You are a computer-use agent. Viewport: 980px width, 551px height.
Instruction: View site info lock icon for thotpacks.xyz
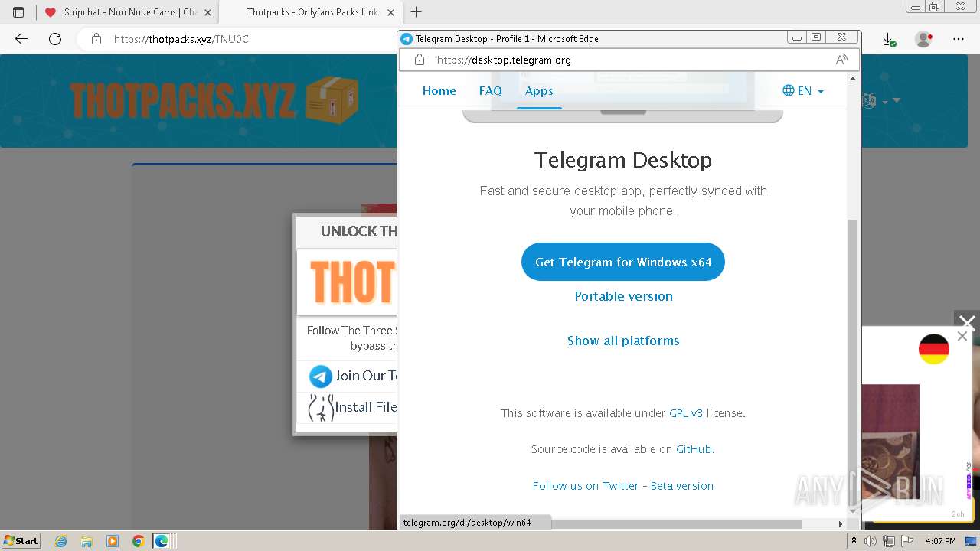pos(96,39)
